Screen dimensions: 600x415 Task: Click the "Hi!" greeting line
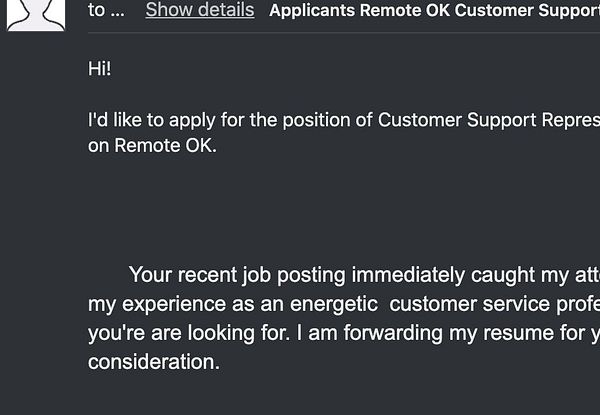click(x=100, y=69)
